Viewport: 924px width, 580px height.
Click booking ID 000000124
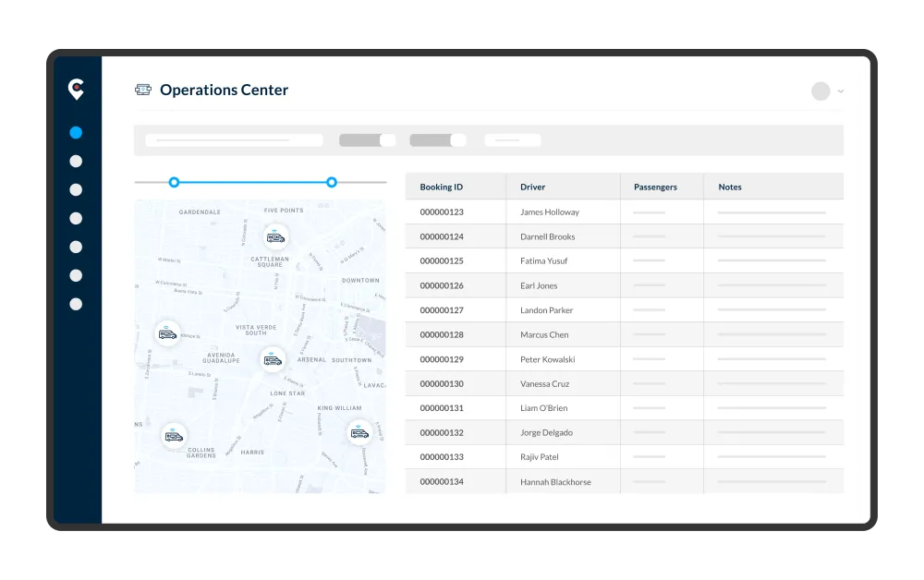[442, 236]
